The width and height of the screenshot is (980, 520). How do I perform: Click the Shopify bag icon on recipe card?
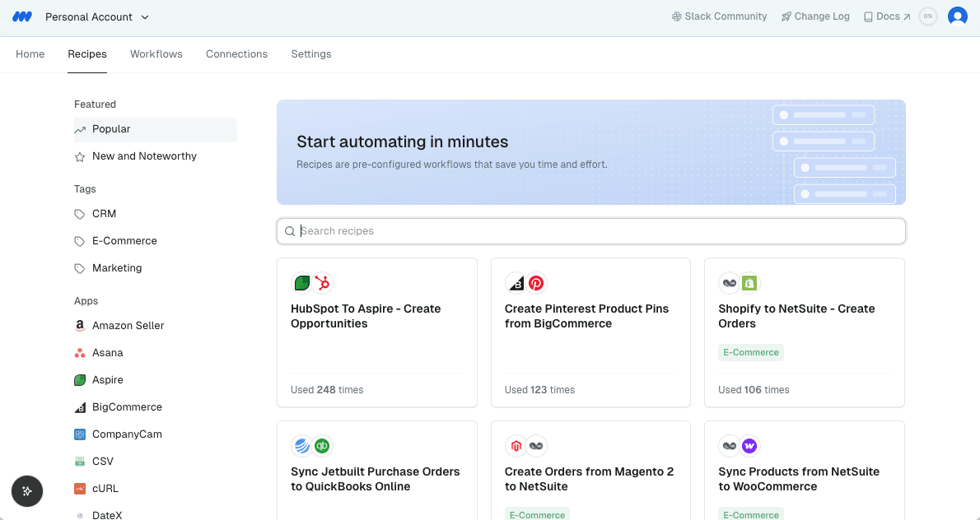point(749,283)
